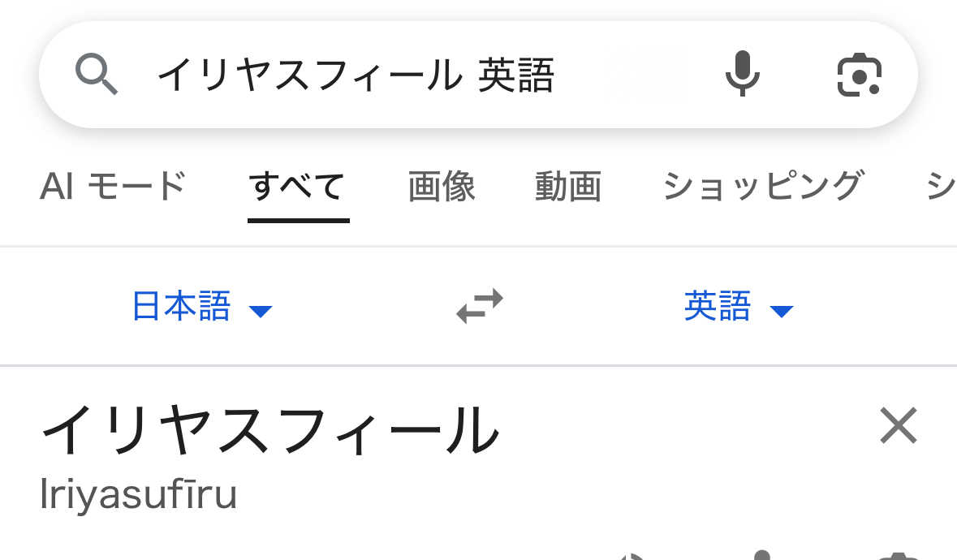
Task: Tap the magnifying glass search icon
Action: (x=97, y=75)
